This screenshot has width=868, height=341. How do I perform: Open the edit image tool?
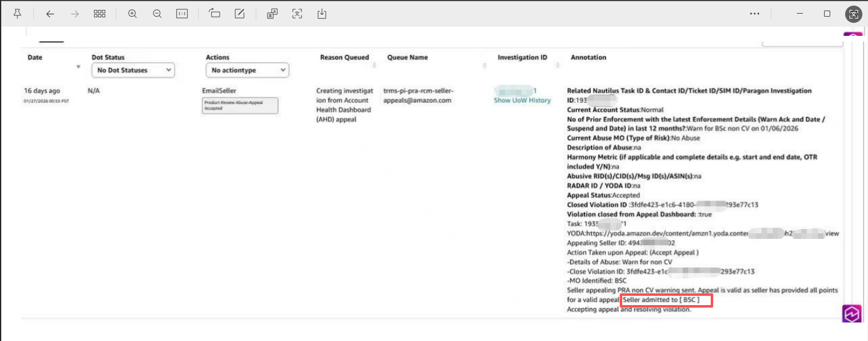[x=240, y=14]
